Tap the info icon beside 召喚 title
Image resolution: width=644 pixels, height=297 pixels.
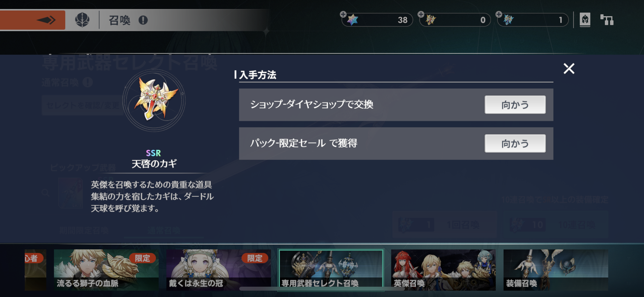click(x=143, y=20)
